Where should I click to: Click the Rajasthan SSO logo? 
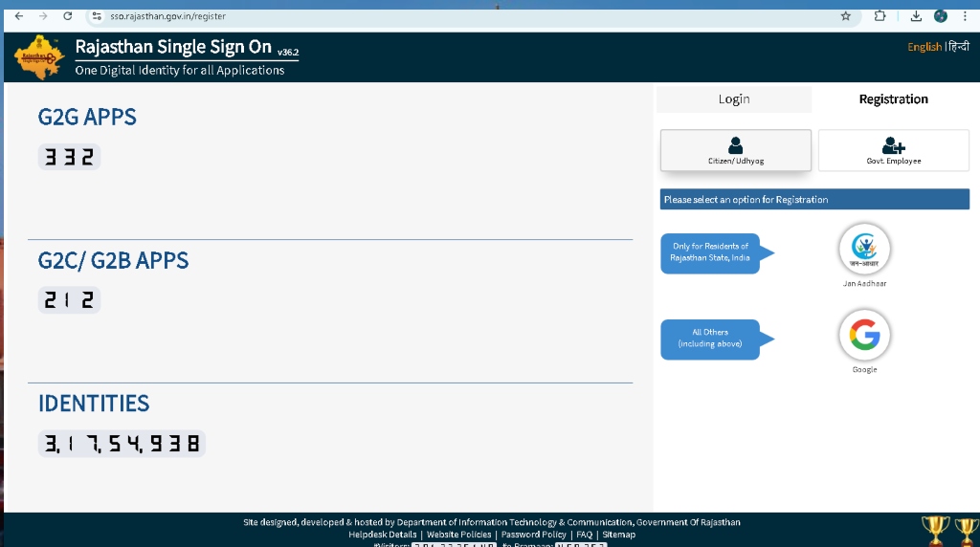(39, 57)
